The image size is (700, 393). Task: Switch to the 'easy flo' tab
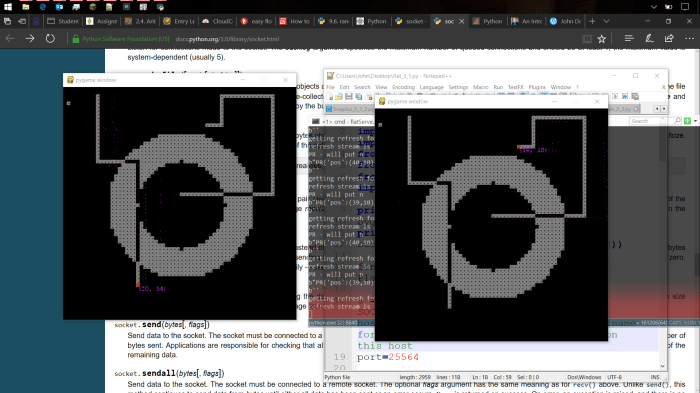click(256, 21)
